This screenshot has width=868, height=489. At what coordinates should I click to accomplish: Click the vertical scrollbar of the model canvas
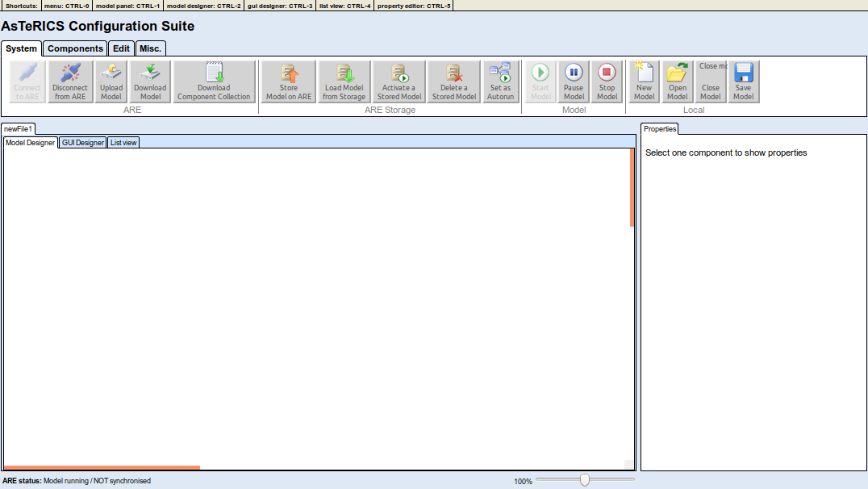click(632, 188)
